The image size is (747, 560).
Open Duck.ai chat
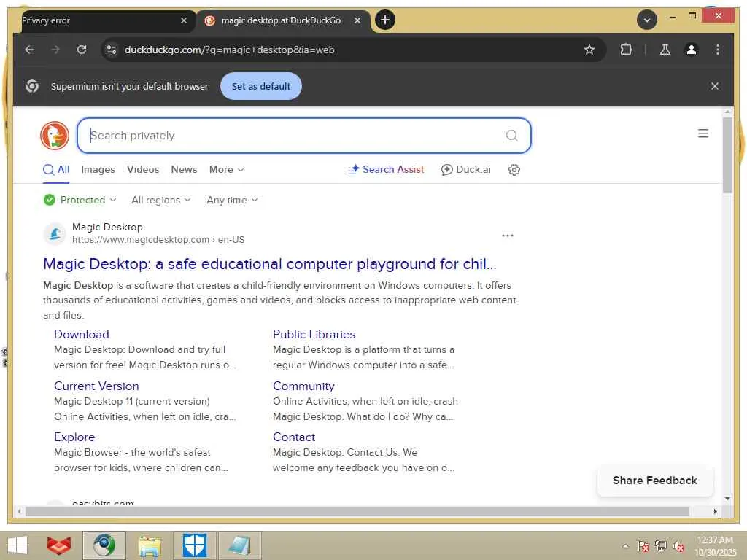[466, 169]
